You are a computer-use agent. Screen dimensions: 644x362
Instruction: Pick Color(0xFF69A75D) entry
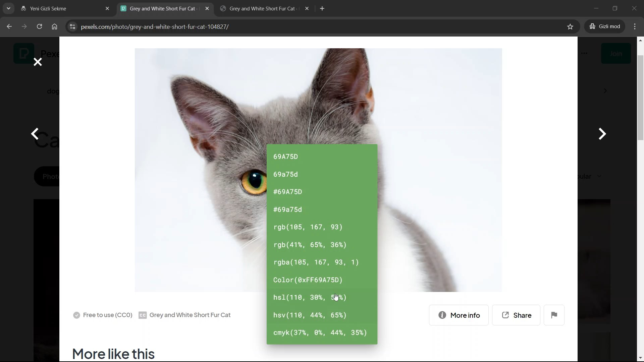(322, 280)
